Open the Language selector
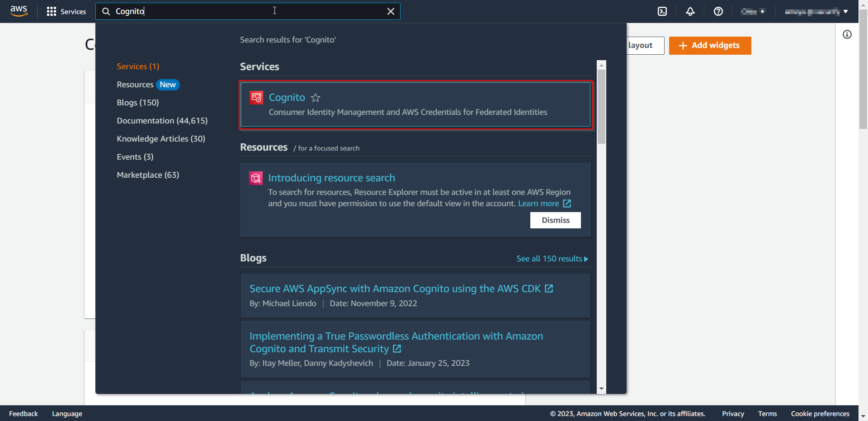The image size is (868, 421). 67,414
